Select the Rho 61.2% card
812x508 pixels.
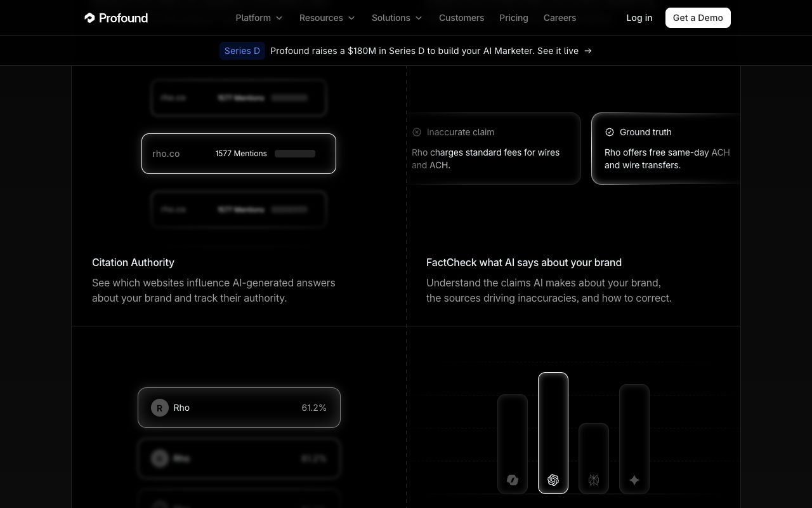point(239,408)
